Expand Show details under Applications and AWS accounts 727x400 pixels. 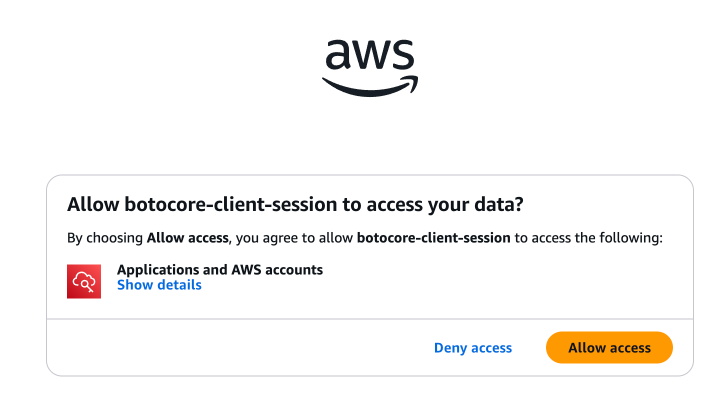pyautogui.click(x=159, y=286)
